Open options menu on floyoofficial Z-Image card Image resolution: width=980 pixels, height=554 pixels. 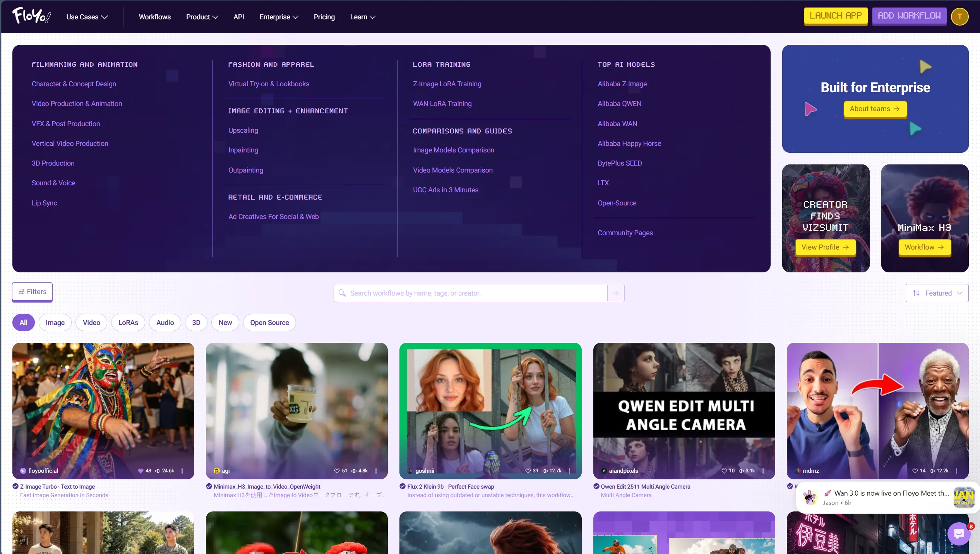tap(182, 471)
